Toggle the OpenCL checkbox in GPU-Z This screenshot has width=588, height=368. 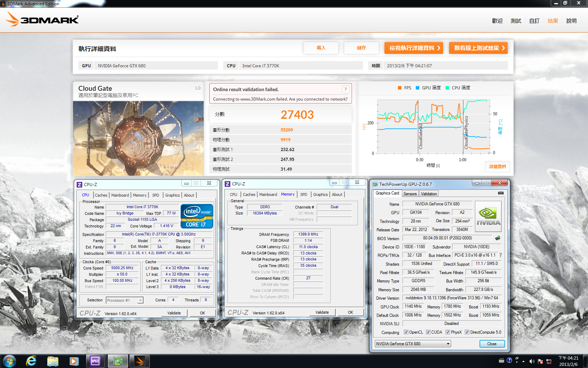406,332
